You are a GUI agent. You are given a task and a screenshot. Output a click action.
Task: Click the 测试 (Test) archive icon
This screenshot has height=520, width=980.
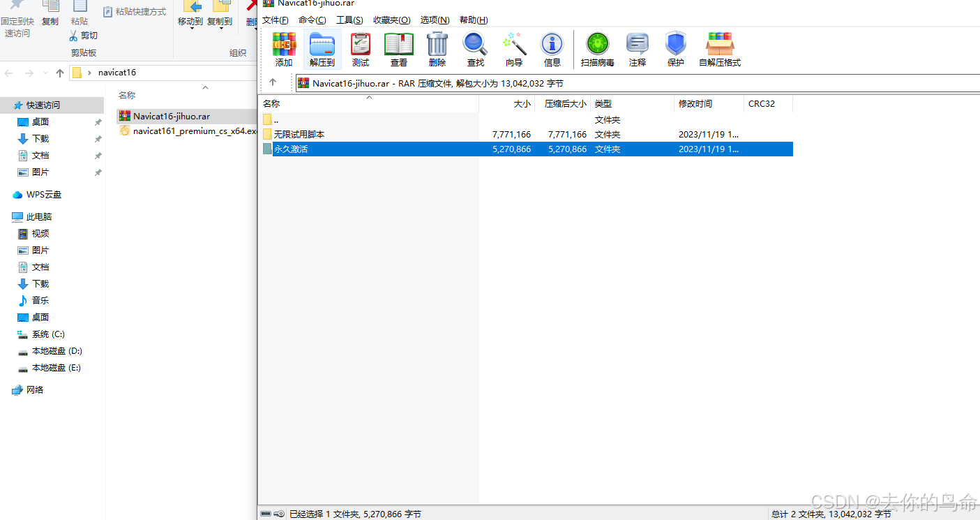coord(361,50)
